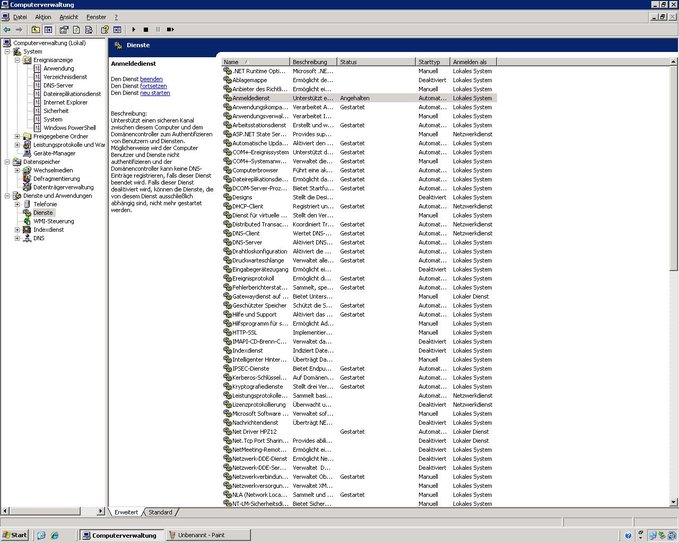Screen dimensions: 679x543
Task: Expand the DNS tree node
Action: tap(17, 238)
